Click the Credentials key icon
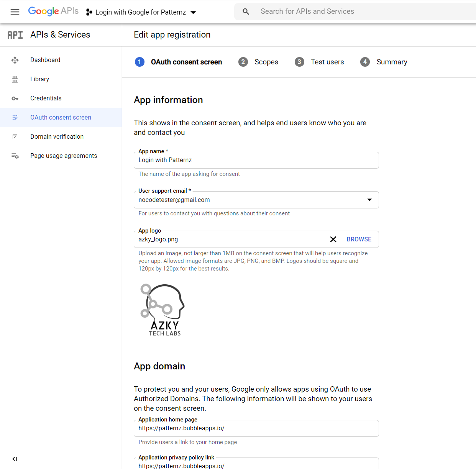Screen dimensions: 476x469 (15, 98)
